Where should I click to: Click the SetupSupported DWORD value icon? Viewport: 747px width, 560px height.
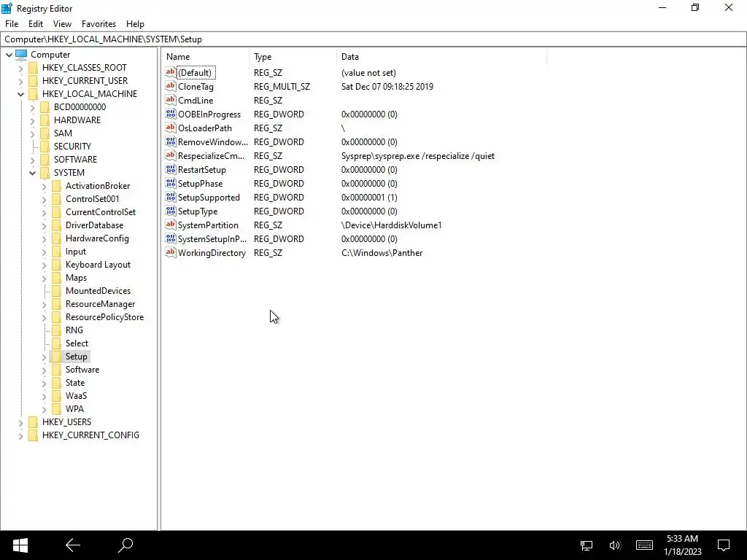(x=171, y=197)
